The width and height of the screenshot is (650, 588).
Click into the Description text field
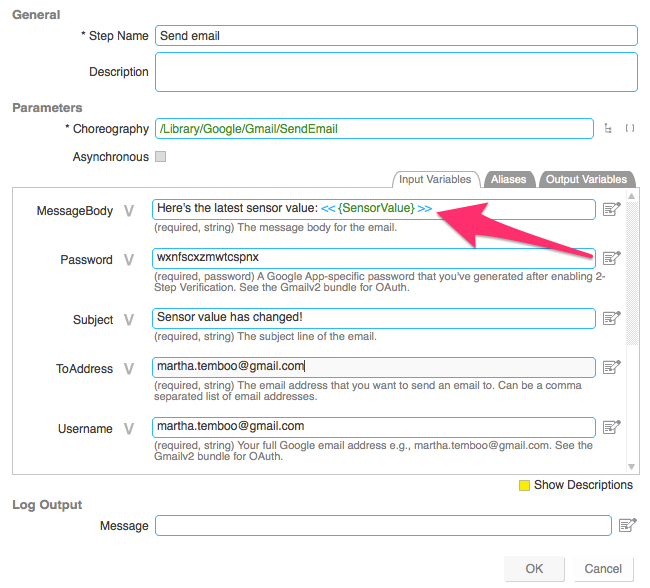pos(396,72)
